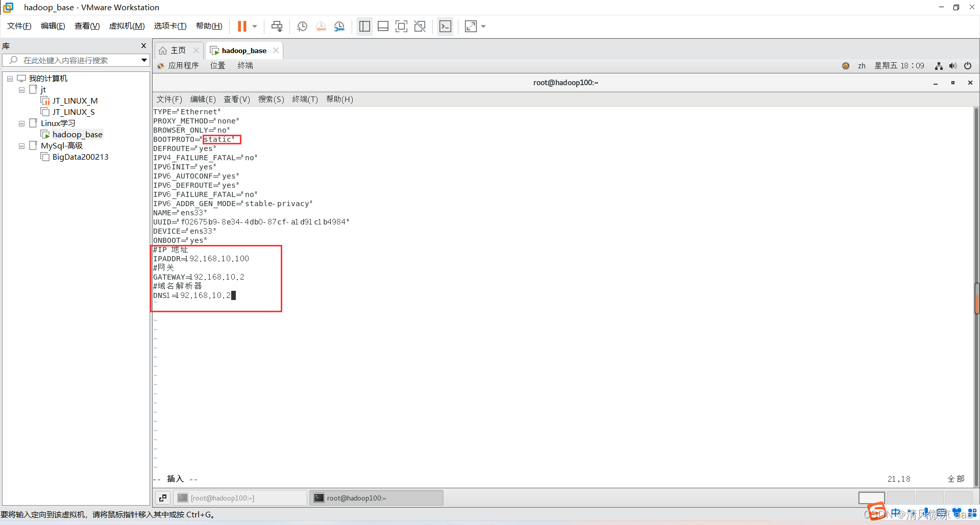
Task: Collapse the MySql-高级 folder node
Action: point(21,146)
